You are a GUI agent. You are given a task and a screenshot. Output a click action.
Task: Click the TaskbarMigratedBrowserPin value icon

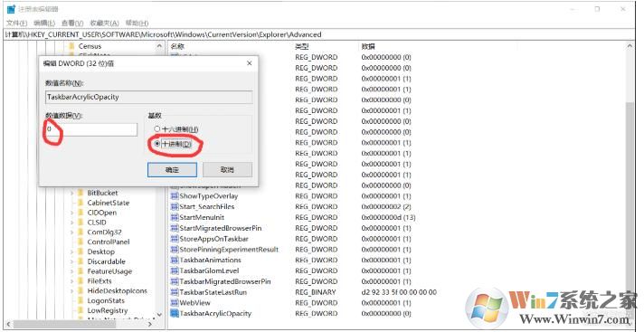tap(175, 281)
